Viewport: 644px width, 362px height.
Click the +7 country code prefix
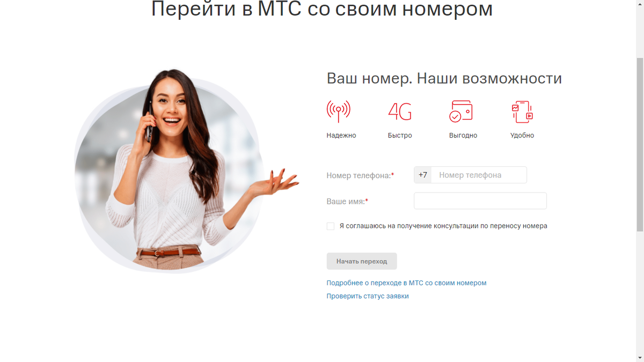(x=423, y=175)
